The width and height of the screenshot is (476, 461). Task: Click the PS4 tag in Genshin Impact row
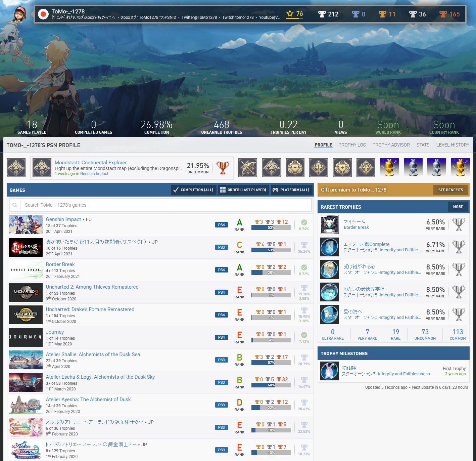[x=222, y=225]
